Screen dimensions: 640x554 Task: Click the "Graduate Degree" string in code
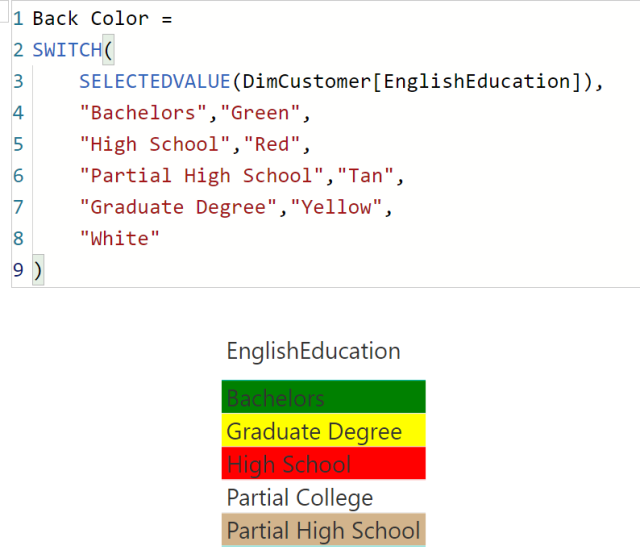click(x=178, y=207)
